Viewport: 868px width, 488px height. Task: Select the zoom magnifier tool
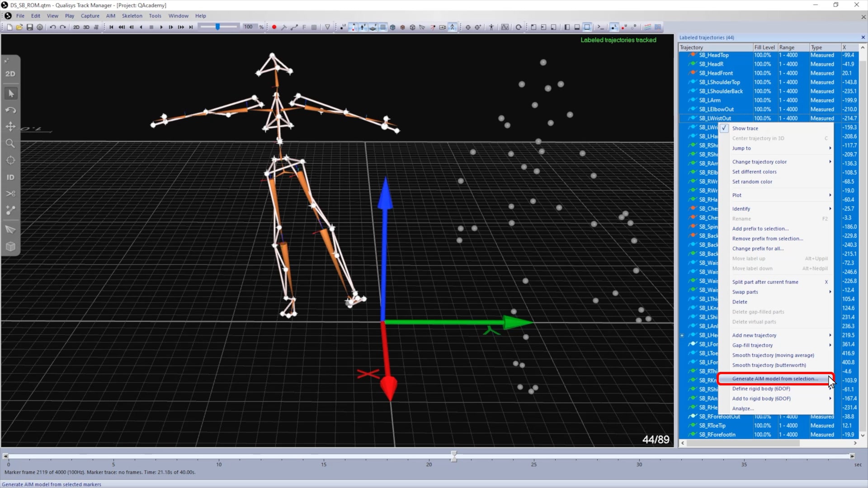[10, 144]
